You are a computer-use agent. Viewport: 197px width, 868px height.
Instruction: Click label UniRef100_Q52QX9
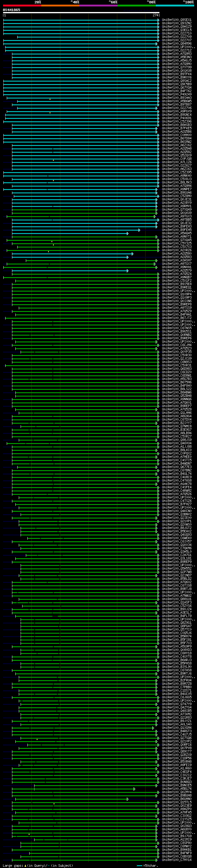[176, 155]
